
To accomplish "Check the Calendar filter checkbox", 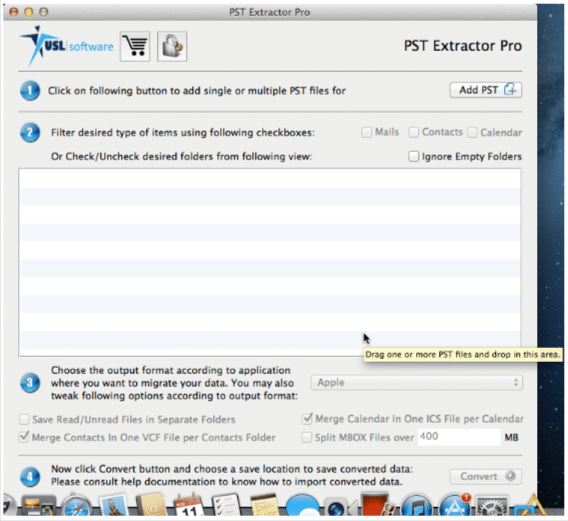I will pyautogui.click(x=472, y=133).
